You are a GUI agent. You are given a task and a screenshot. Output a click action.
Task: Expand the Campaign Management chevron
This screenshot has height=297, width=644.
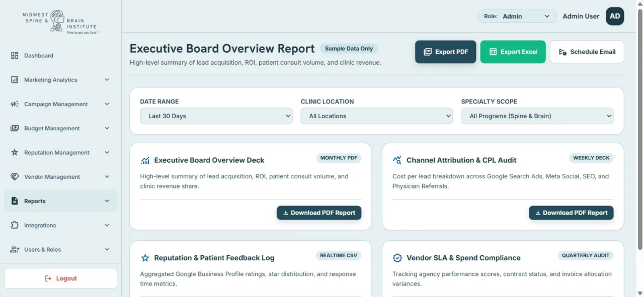107,104
